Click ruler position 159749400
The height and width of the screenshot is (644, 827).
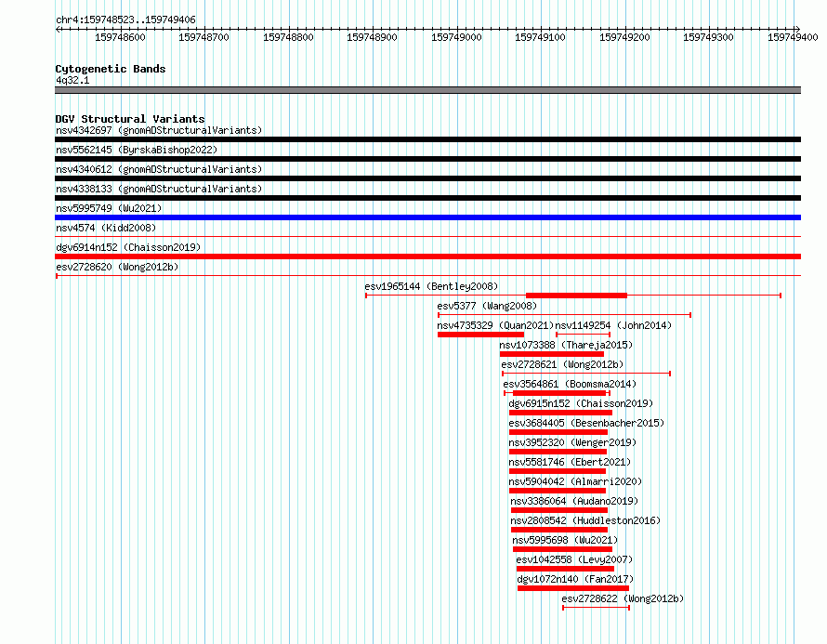pyautogui.click(x=793, y=37)
